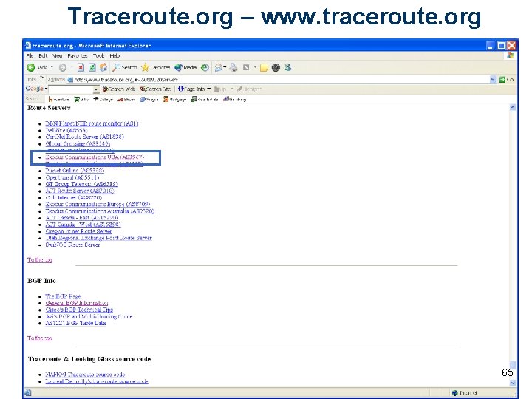
Task: Open the Media pane button
Action: 185,67
